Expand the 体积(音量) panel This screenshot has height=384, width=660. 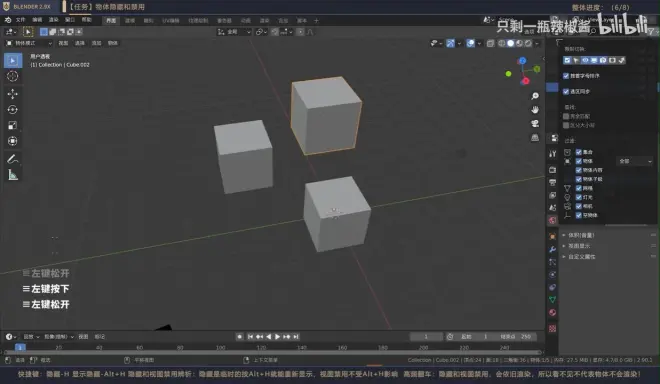[581, 235]
